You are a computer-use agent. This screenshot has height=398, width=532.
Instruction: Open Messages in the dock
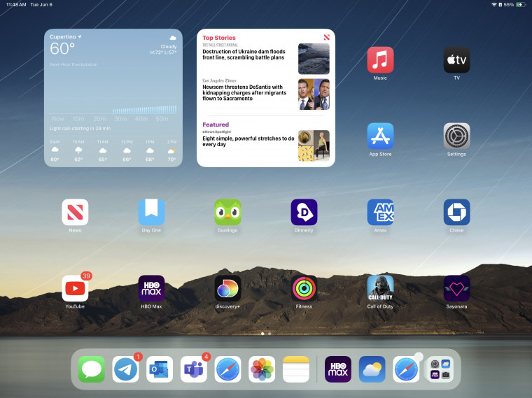point(92,369)
